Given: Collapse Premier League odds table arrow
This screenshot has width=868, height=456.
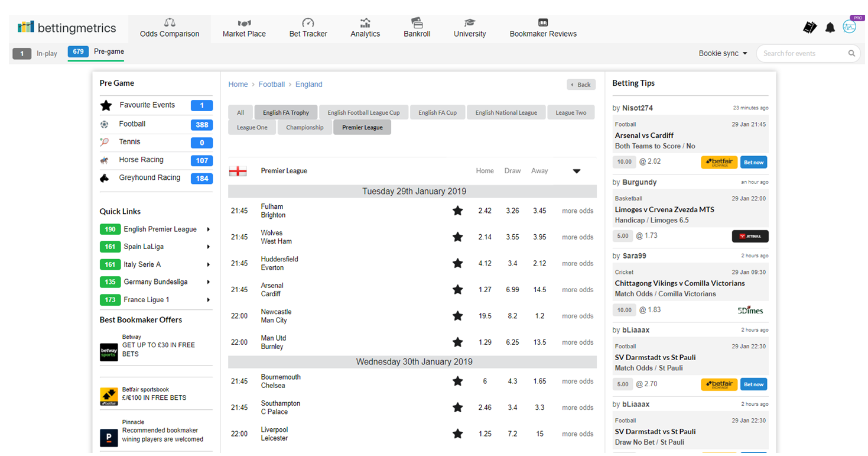Looking at the screenshot, I should 577,172.
